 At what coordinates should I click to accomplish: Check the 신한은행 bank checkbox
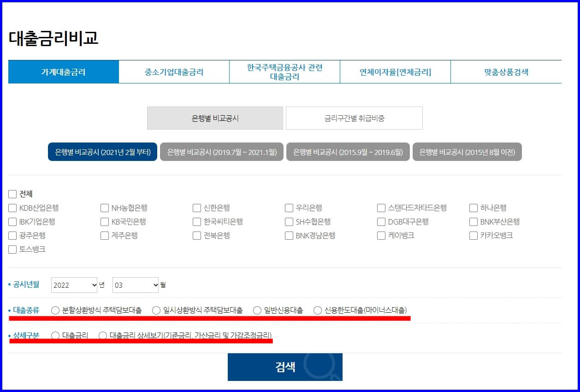click(196, 208)
